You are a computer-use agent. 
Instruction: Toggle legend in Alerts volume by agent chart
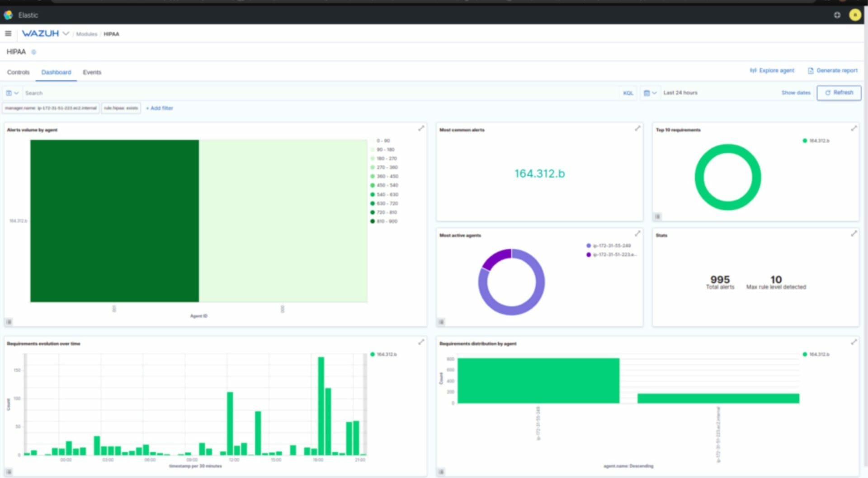[x=9, y=322]
